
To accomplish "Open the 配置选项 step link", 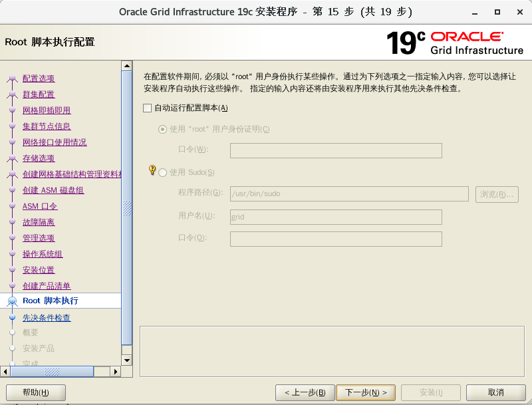I will coord(39,78).
